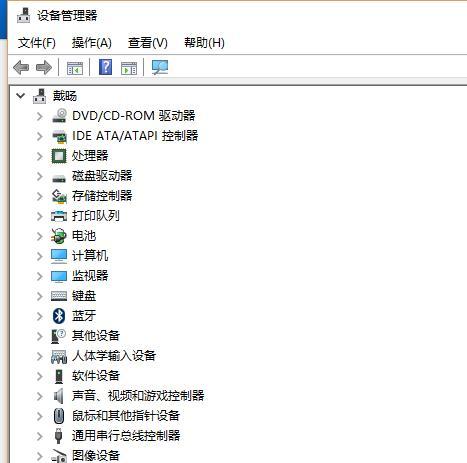Click the show/hide console tree toolbar icon
The width and height of the screenshot is (467, 463).
click(75, 68)
